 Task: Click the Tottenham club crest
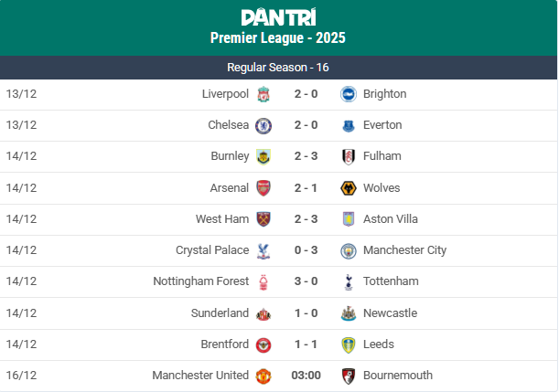(348, 281)
